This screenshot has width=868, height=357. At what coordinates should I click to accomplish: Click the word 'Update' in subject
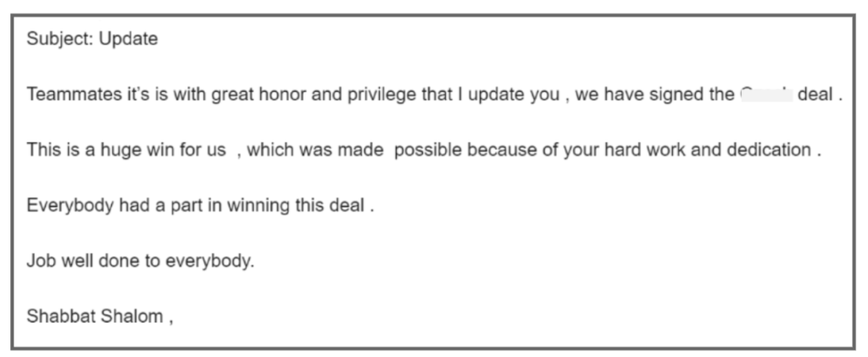tap(129, 39)
